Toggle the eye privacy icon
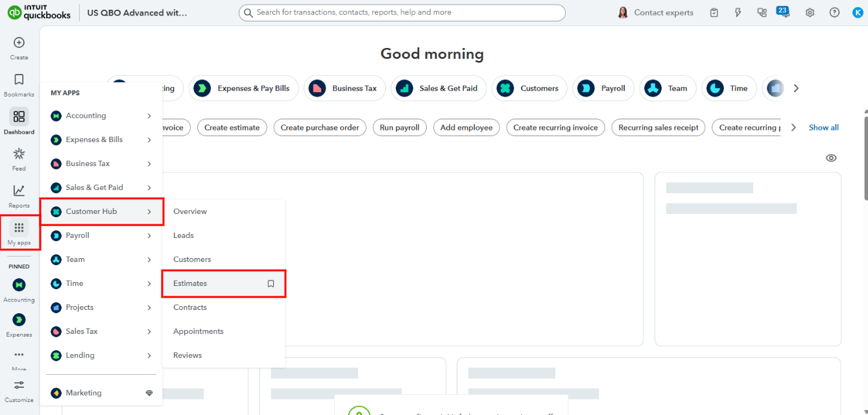The image size is (868, 415). (x=831, y=158)
